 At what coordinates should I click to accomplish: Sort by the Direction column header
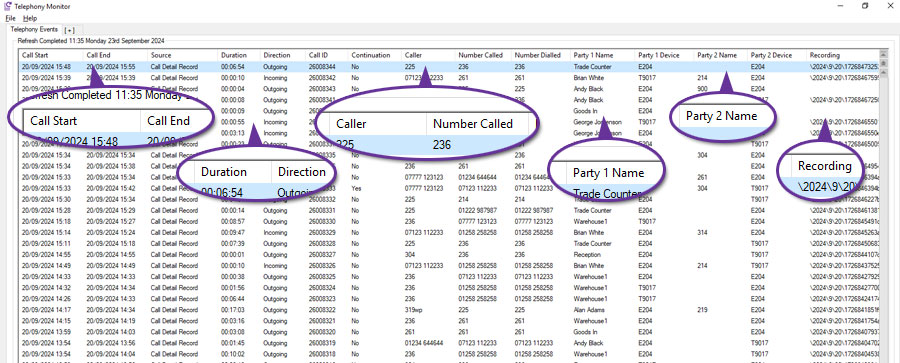point(282,55)
